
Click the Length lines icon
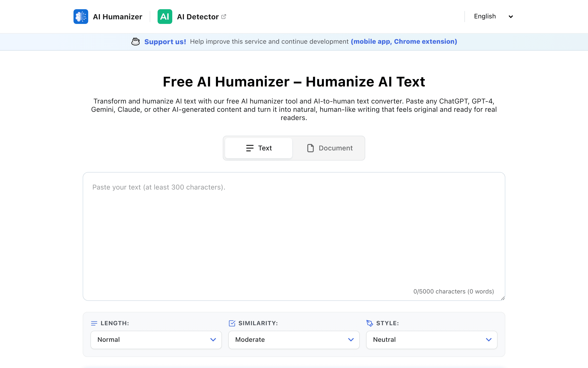click(x=94, y=323)
